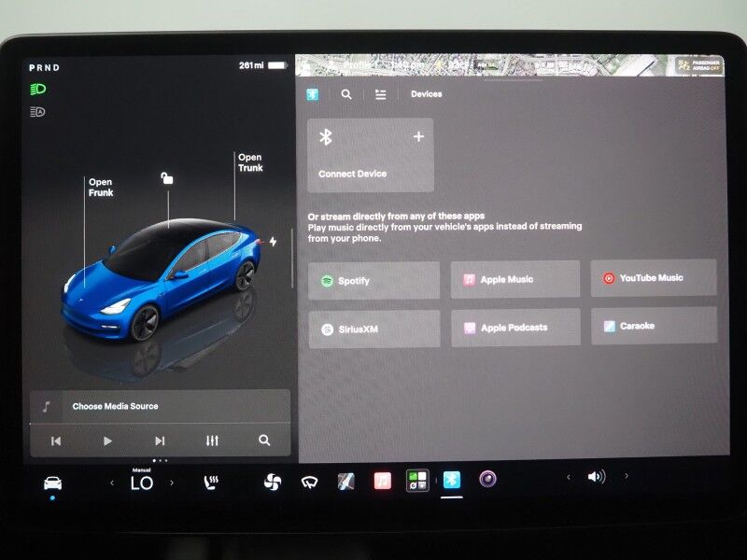Open YouTube Music
This screenshot has width=747, height=560.
654,277
